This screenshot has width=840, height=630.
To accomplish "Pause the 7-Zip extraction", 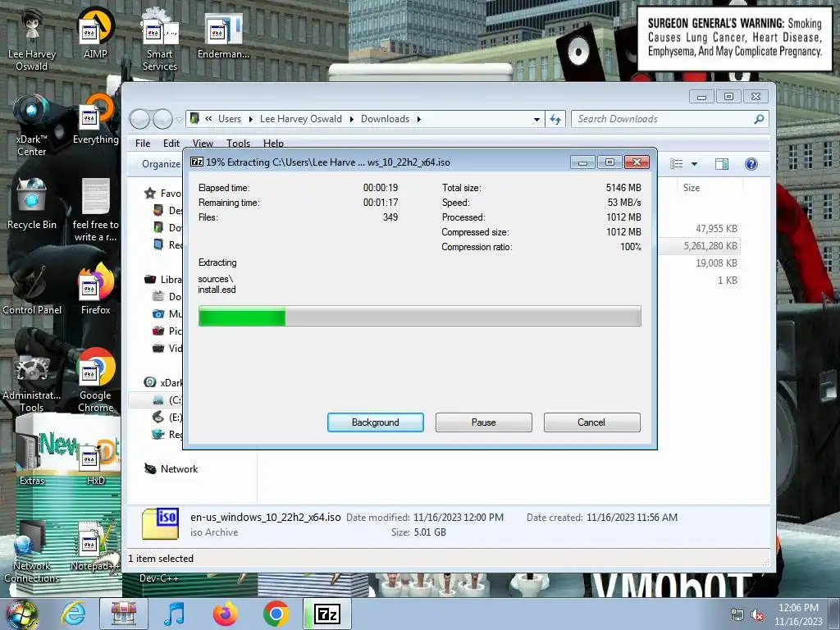I will click(484, 422).
